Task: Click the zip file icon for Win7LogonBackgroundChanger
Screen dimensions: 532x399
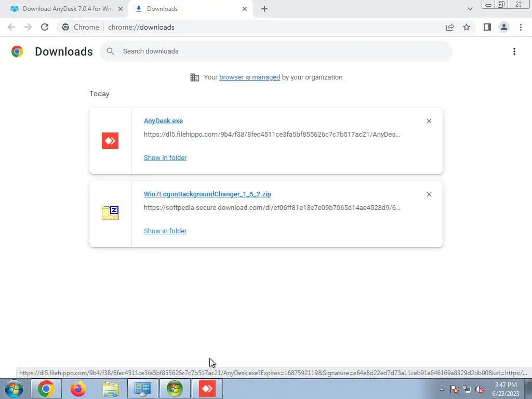Action: point(110,213)
